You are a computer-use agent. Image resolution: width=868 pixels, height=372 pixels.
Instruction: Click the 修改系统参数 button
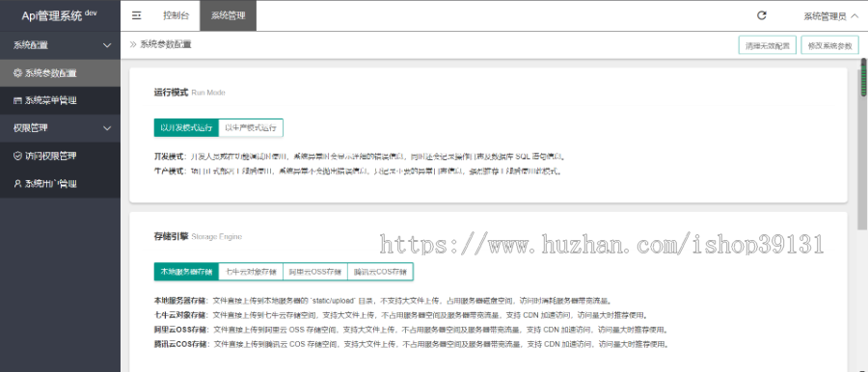[829, 46]
